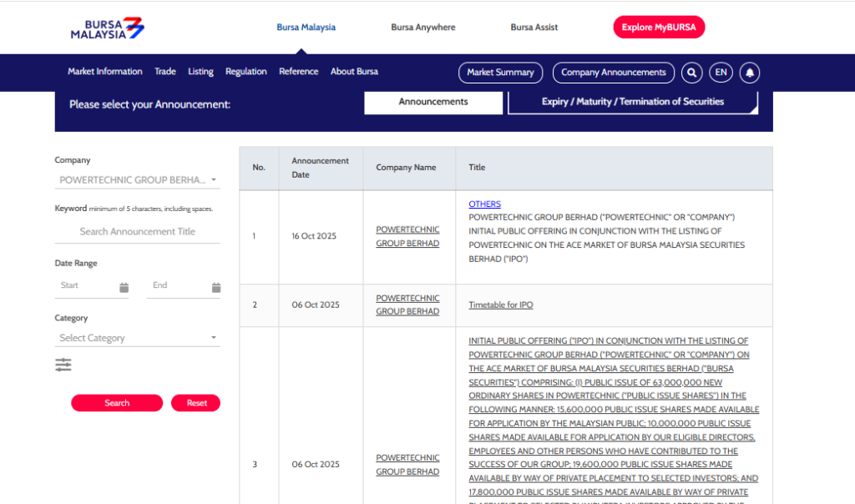Open the notifications bell icon
Viewport: 855px width, 504px height.
point(749,73)
